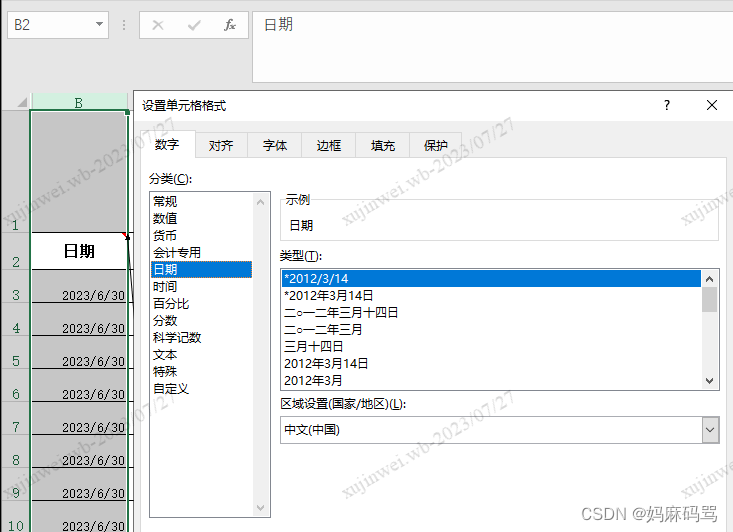Image resolution: width=733 pixels, height=532 pixels.
Task: Choose 2012年3月14日 type without asterisk
Action: tap(491, 364)
